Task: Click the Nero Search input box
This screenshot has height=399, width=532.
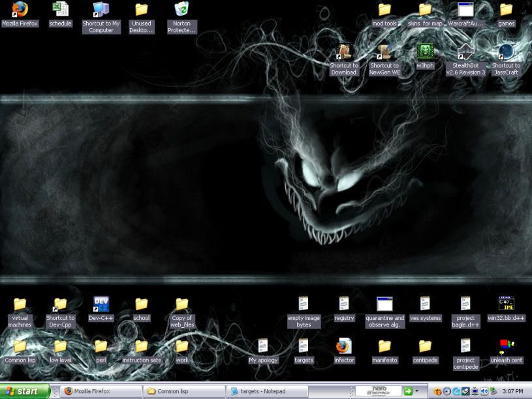Action: tap(379, 391)
